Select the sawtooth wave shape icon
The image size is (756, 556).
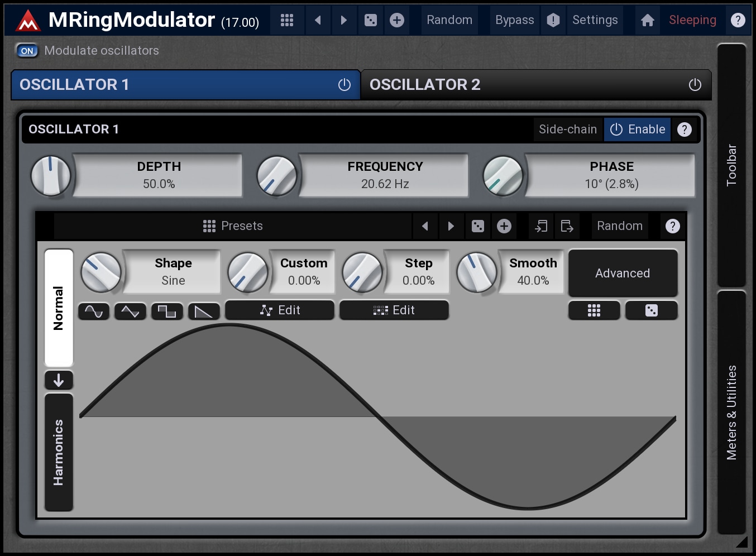click(203, 311)
